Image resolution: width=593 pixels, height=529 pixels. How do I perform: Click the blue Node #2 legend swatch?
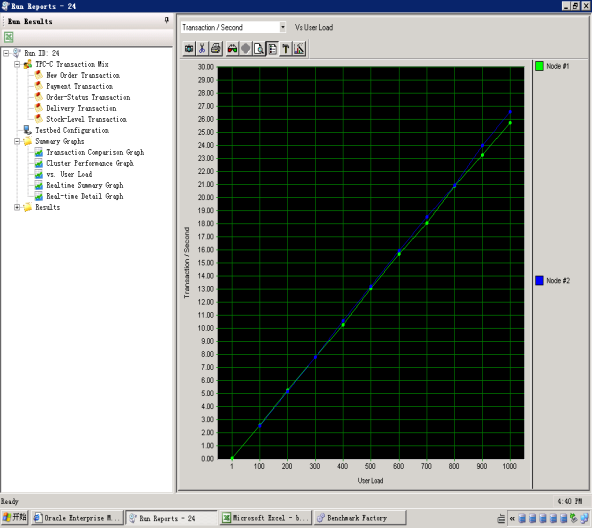coord(539,281)
